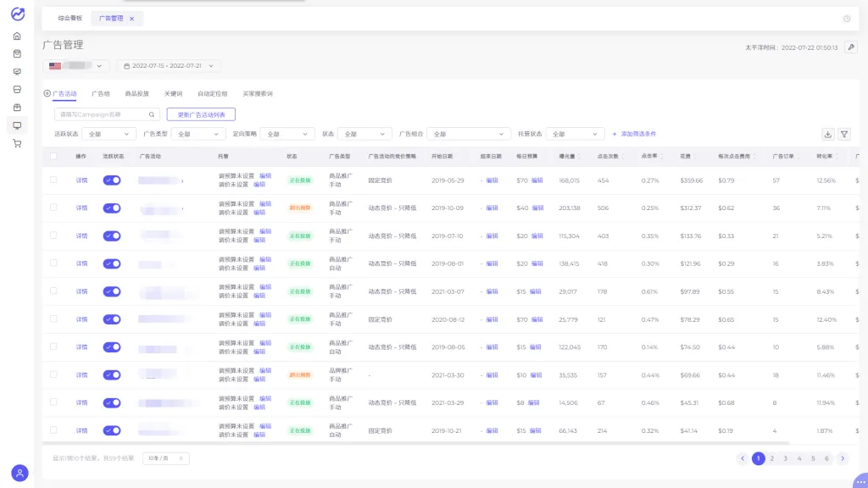Viewport: 868px width, 488px height.
Task: Click the horizontal table scrollbar
Action: point(415,443)
